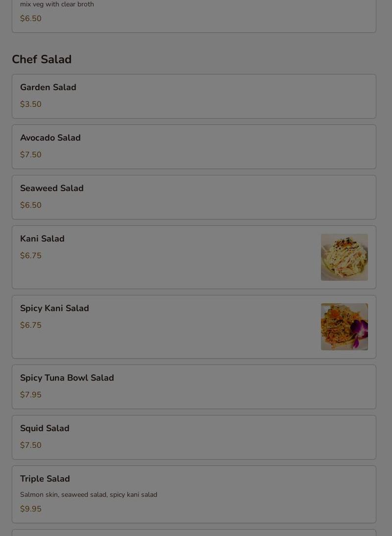Select the Triple Salad item title
Viewport: 392px width, 536px height.
(45, 479)
